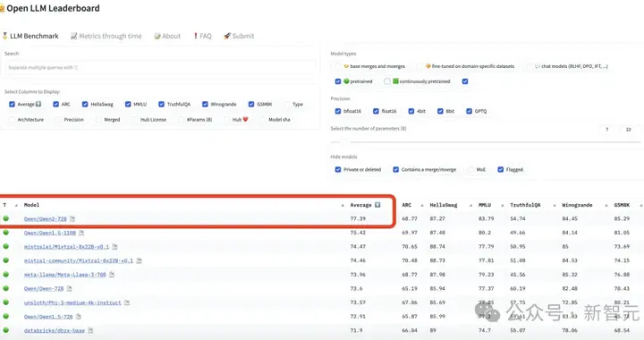This screenshot has width=644, height=340.
Task: Click sort arrow of the TruthfulQA column
Action: pos(554,205)
